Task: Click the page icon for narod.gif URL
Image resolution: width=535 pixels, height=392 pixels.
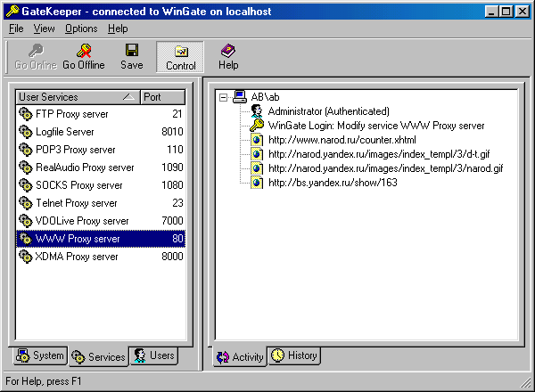Action: point(257,168)
